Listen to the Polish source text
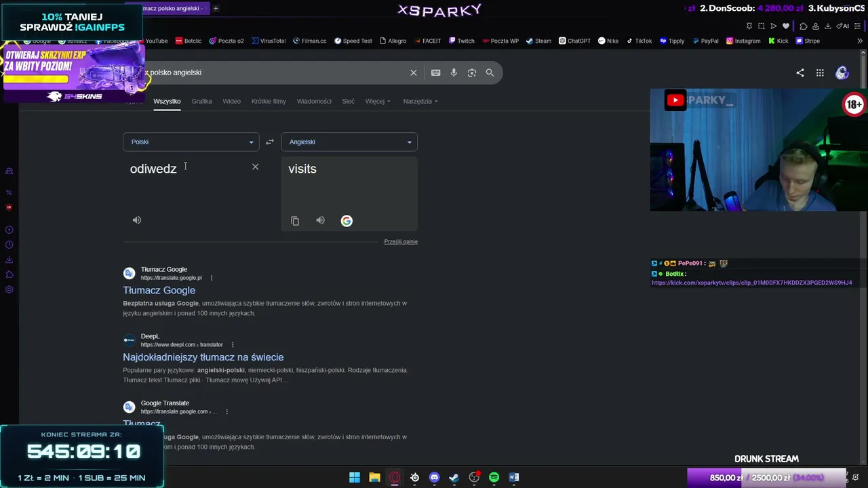The image size is (868, 488). (137, 220)
